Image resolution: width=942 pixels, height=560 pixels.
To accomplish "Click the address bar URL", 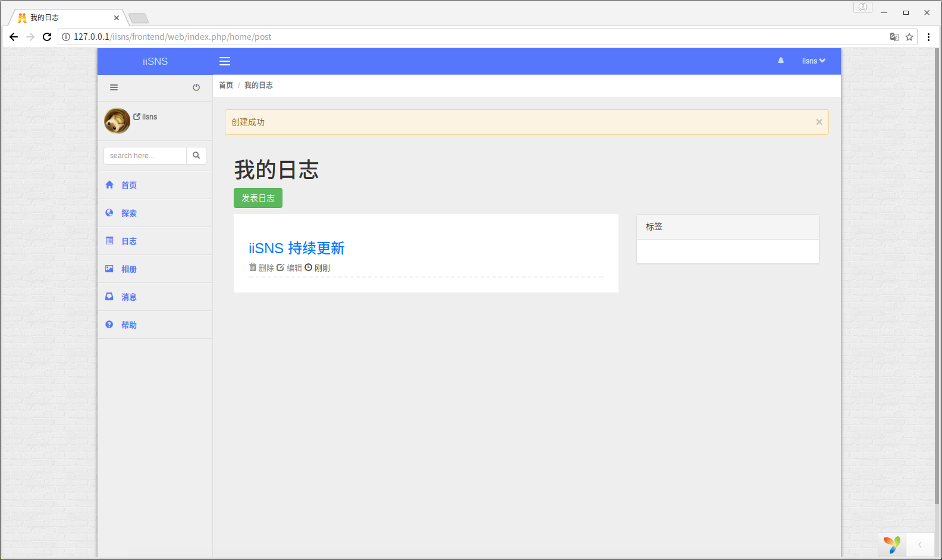I will click(x=172, y=37).
